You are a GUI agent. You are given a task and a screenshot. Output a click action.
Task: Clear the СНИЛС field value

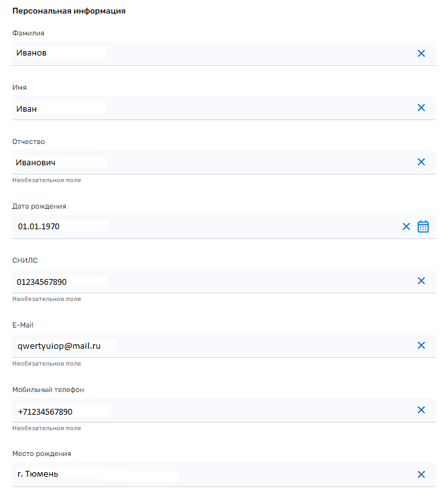click(421, 281)
